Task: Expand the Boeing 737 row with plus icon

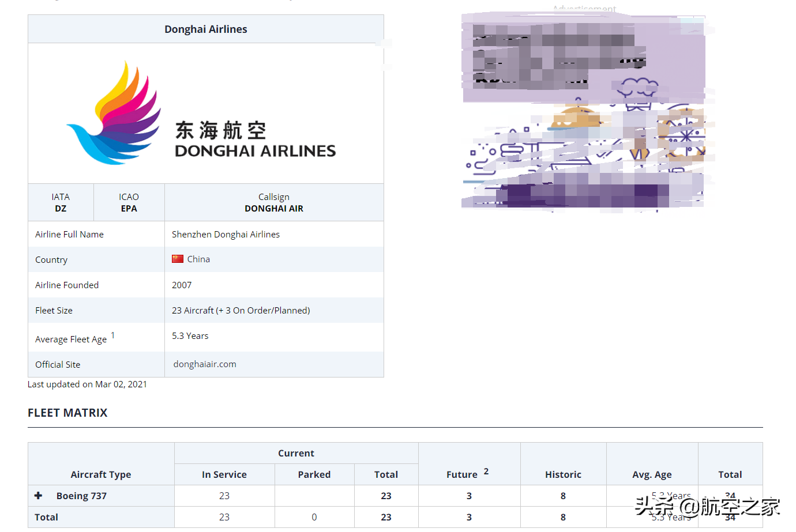Action: pos(38,496)
